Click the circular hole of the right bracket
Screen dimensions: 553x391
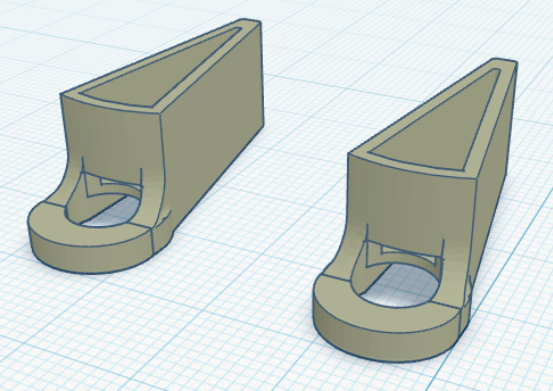[400, 285]
